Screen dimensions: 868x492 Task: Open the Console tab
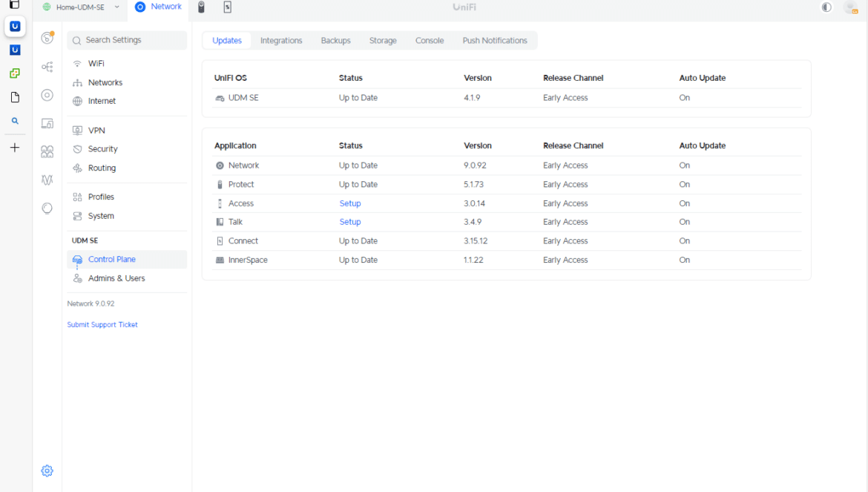pos(430,40)
